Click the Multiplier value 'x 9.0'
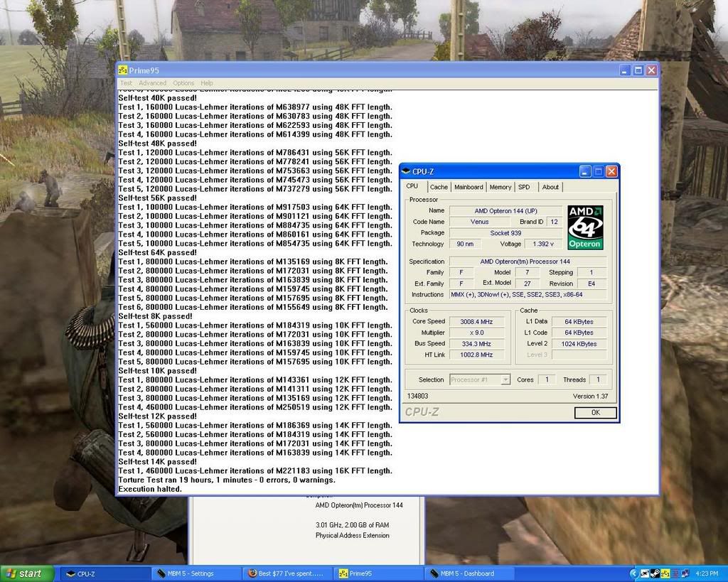This screenshot has width=728, height=582. 476,333
